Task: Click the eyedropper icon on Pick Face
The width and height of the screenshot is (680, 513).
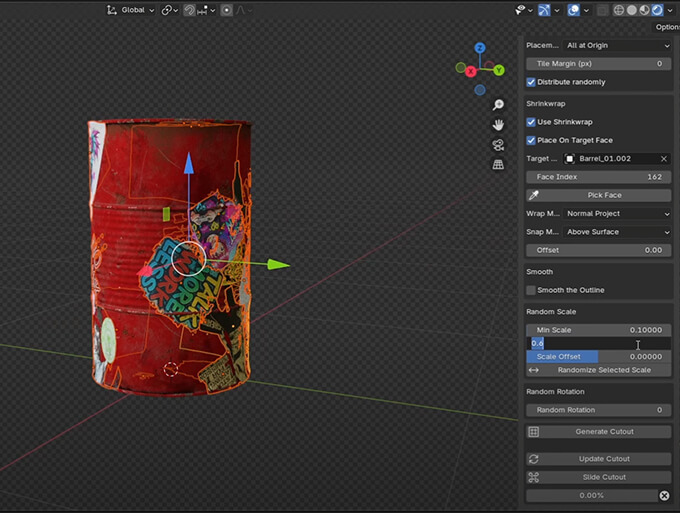Action: pyautogui.click(x=534, y=195)
